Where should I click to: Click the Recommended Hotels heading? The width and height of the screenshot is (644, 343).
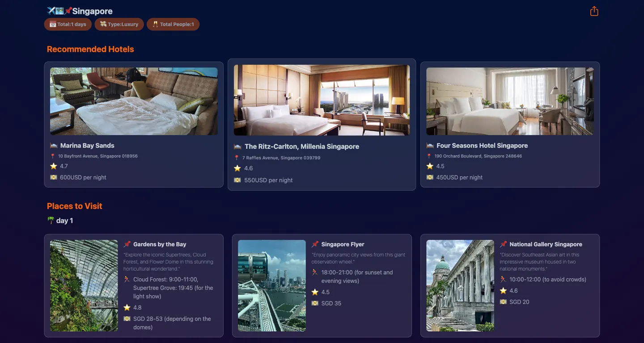90,49
